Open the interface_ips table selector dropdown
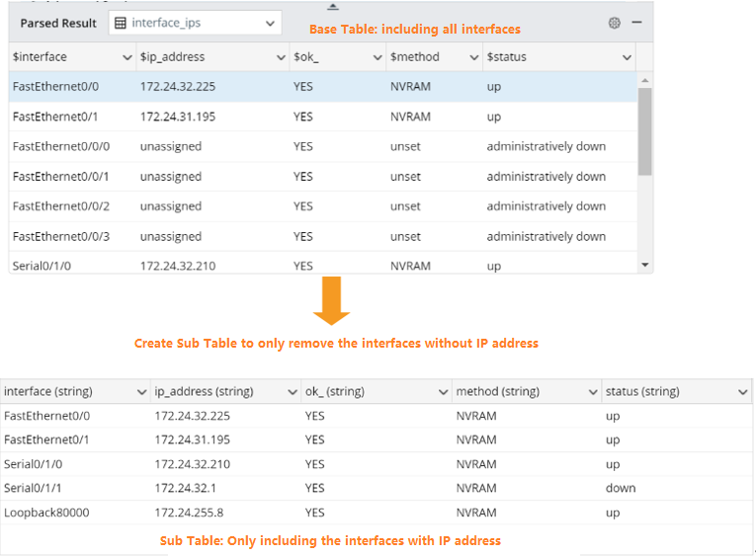The image size is (756, 556). point(270,23)
